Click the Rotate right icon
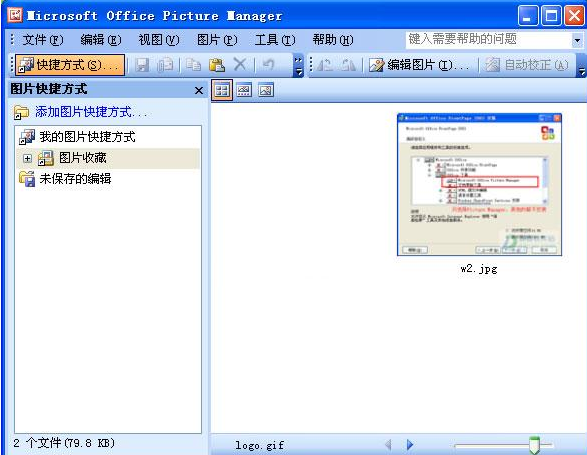 (349, 65)
